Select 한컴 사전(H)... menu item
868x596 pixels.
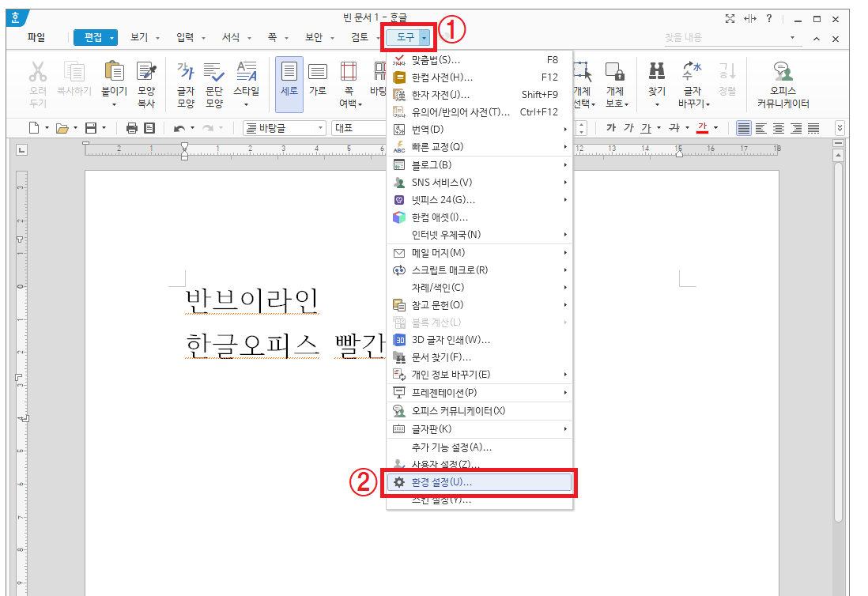click(479, 77)
